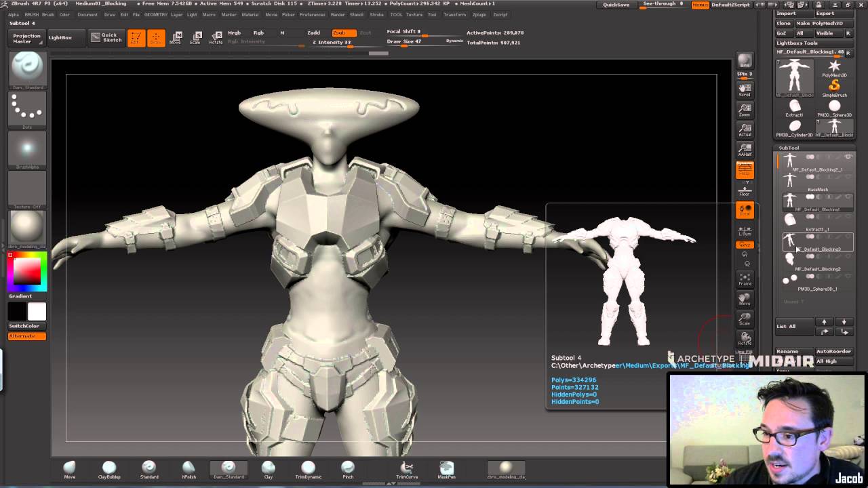Switch to Scale transform mode in top shelf
The width and height of the screenshot is (868, 488).
click(x=195, y=38)
